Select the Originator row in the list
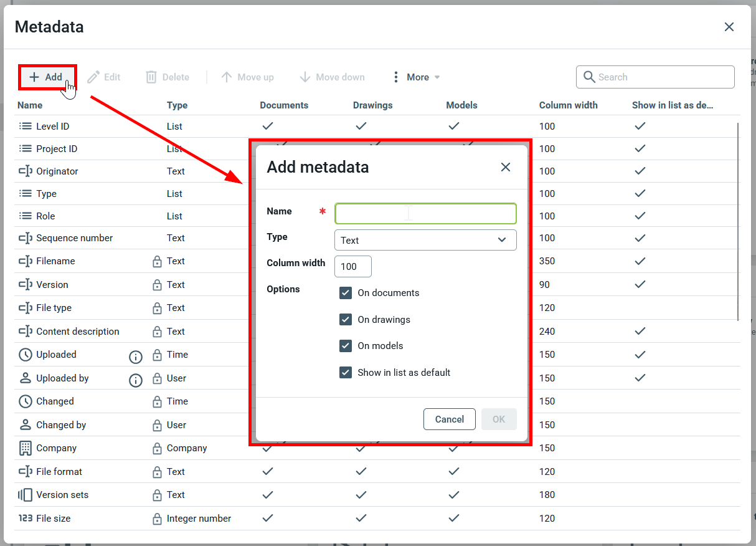 [x=57, y=171]
